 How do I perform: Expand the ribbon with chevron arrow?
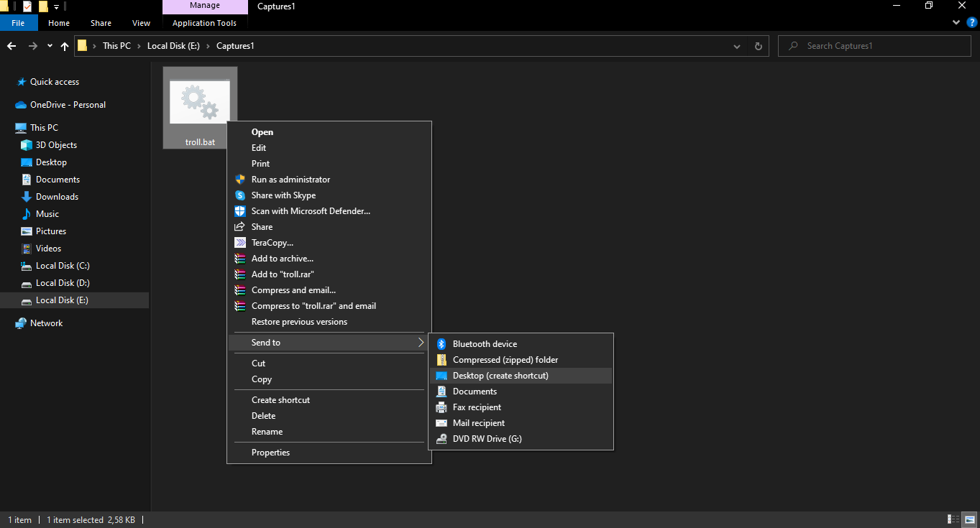click(956, 23)
